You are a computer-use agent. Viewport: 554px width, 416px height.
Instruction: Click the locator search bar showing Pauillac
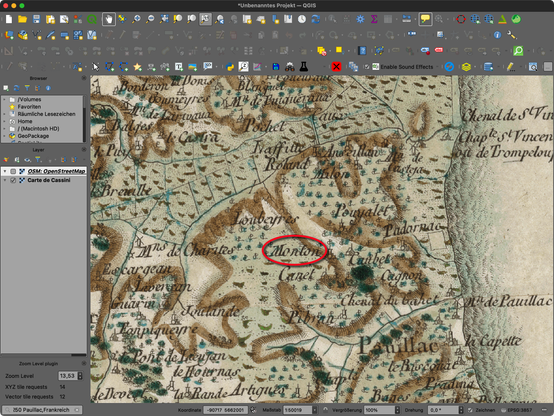(x=42, y=410)
